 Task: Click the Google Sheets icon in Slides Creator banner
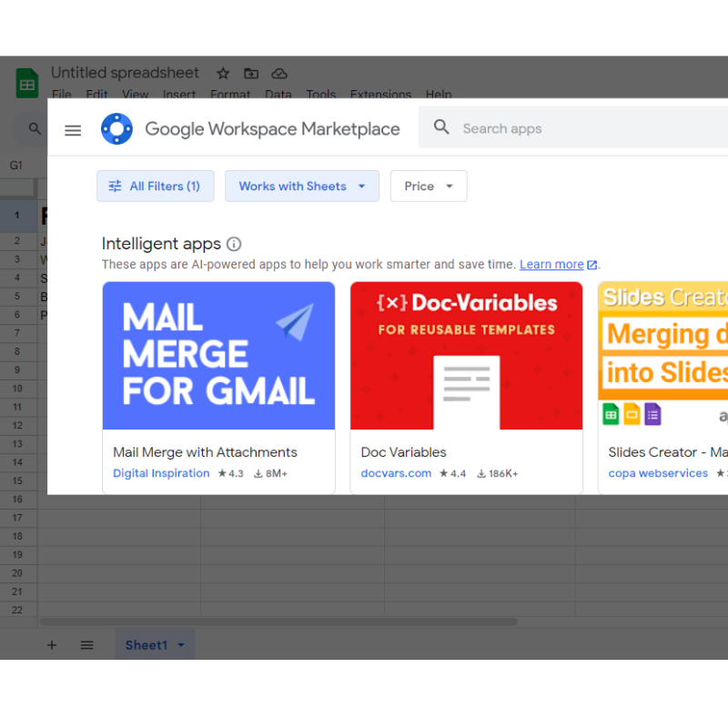coord(611,414)
